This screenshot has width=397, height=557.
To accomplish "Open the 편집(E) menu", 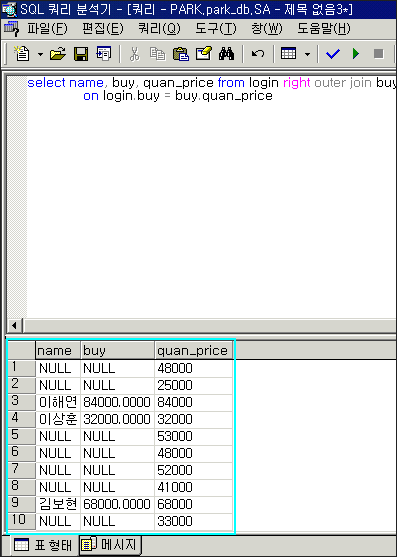I will tap(103, 28).
